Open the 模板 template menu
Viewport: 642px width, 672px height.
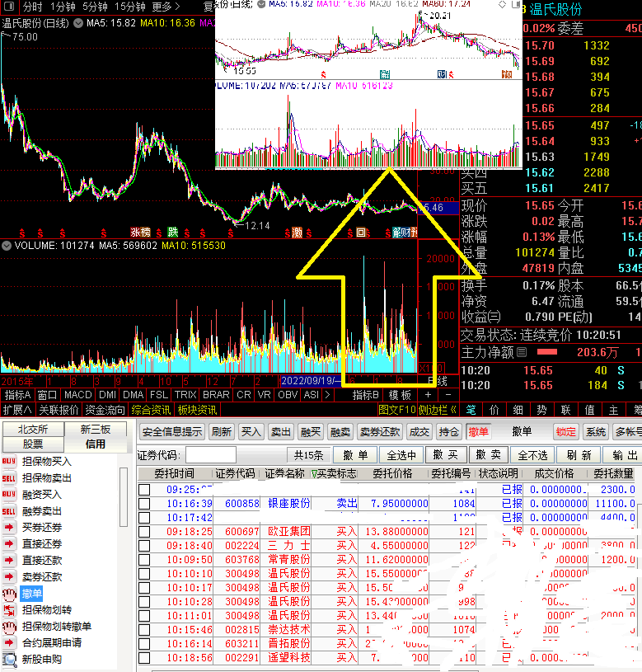(400, 395)
